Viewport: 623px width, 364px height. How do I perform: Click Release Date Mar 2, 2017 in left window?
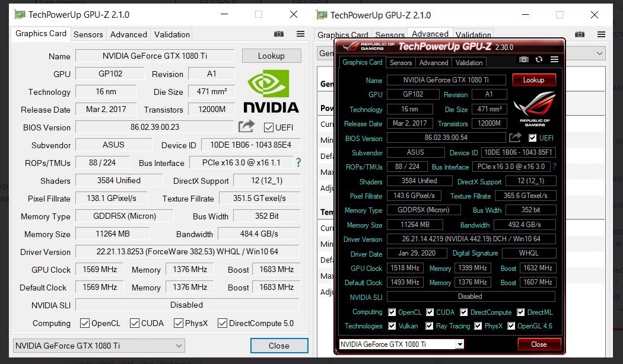tap(106, 109)
